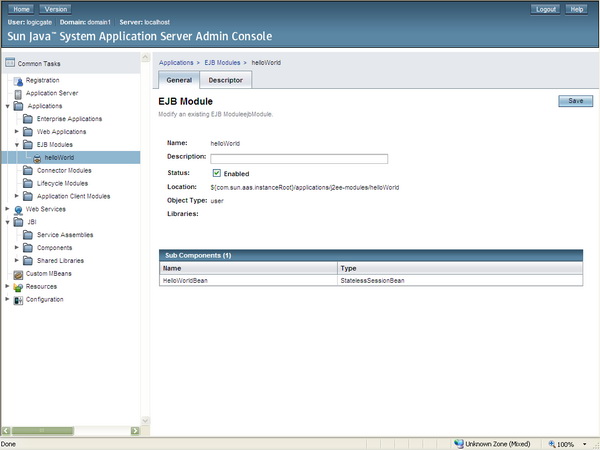
Task: Click the Home button
Action: (21, 9)
